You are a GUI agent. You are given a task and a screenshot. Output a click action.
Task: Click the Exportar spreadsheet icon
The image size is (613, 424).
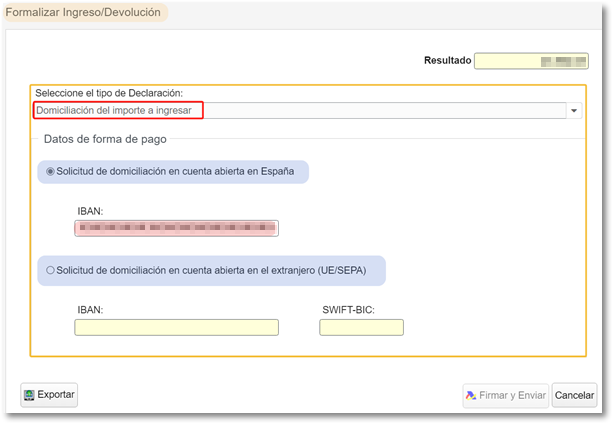point(29,395)
